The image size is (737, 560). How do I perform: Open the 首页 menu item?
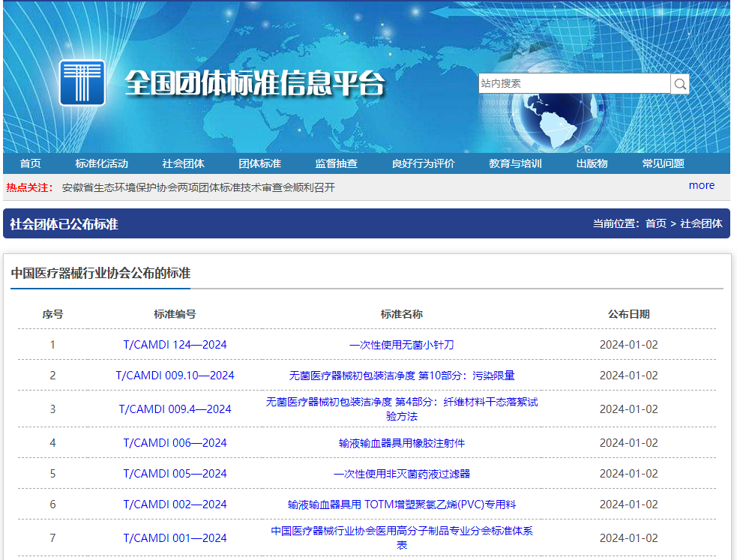[30, 163]
